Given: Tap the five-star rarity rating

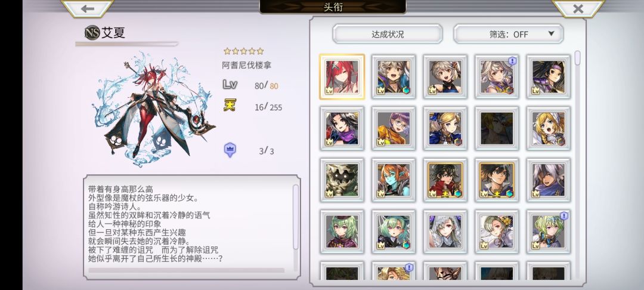Looking at the screenshot, I should tap(243, 51).
